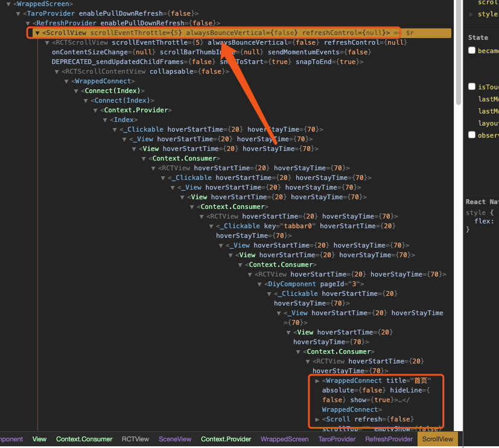Select the Index component row
Viewport: 499px width, 448px height.
(121, 120)
